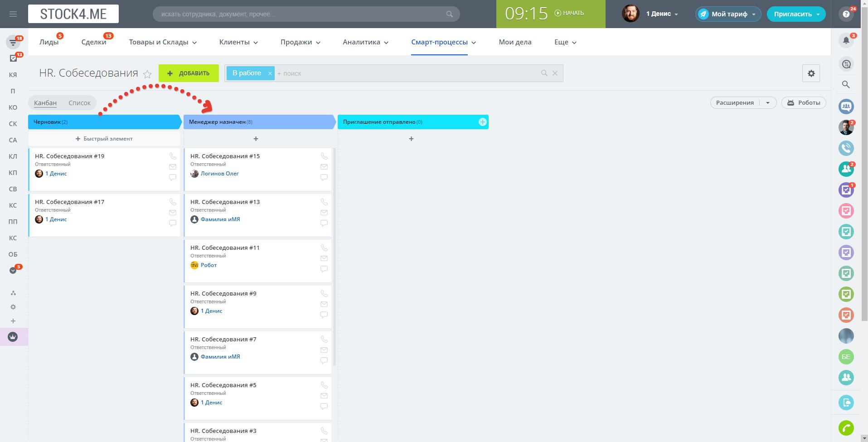Image resolution: width=868 pixels, height=442 pixels.
Task: Clear the filter with the X icon
Action: (x=555, y=73)
